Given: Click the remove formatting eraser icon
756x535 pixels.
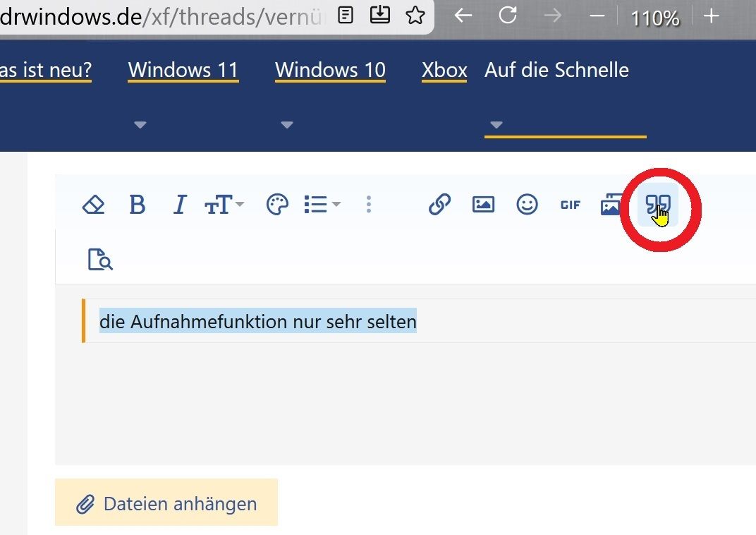Looking at the screenshot, I should [x=93, y=205].
